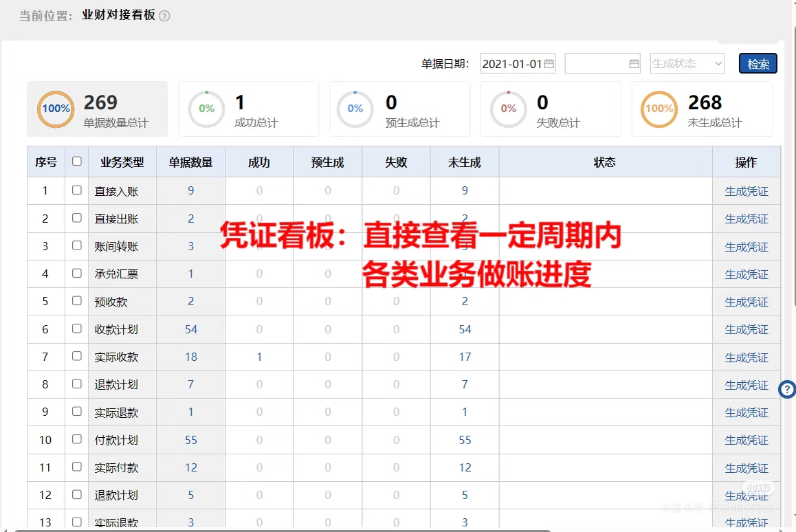This screenshot has width=796, height=532.
Task: Click 生成凭证 for 实际退款 row 9
Action: click(747, 412)
